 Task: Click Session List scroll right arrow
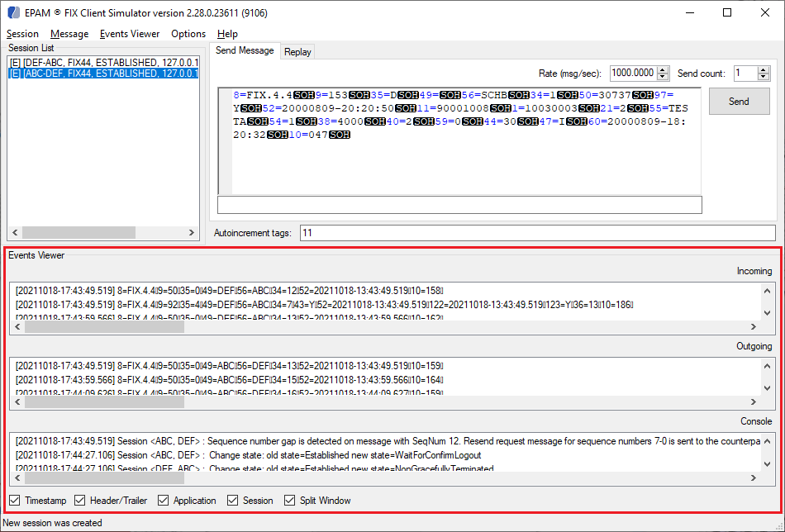point(191,233)
